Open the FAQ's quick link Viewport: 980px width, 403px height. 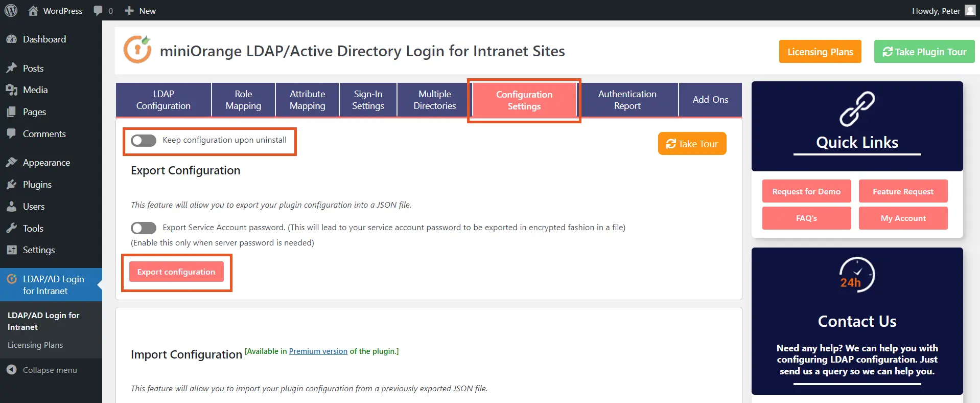806,218
